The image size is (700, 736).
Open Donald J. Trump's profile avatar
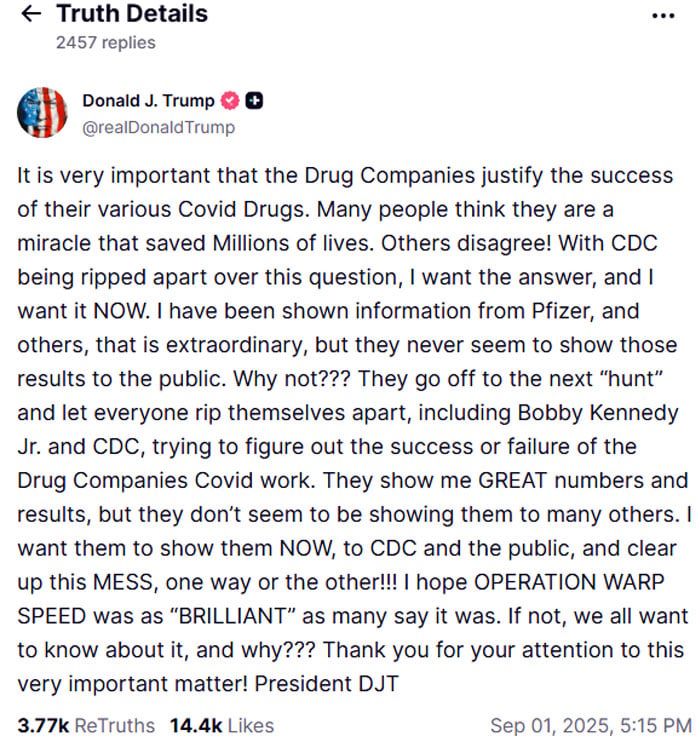click(42, 112)
